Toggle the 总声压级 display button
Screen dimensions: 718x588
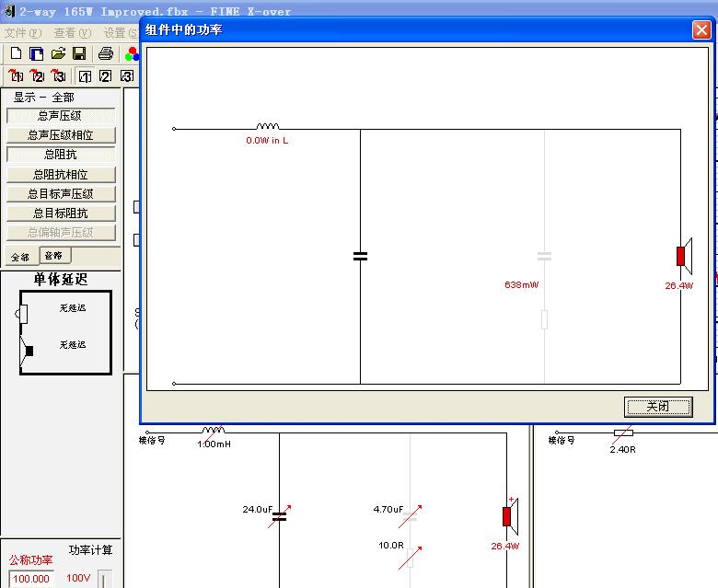point(60,116)
